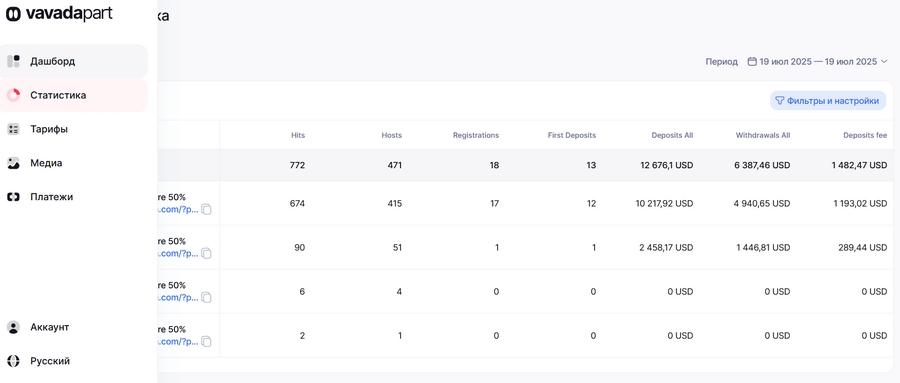Click the Withdrawals All column header
The height and width of the screenshot is (383, 900).
(763, 136)
